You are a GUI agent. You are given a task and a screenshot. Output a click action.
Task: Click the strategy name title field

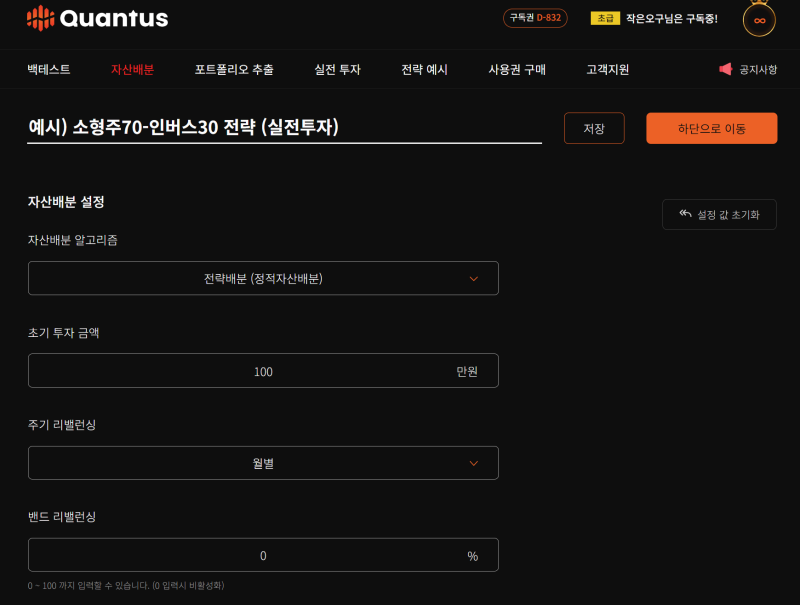[x=284, y=128]
